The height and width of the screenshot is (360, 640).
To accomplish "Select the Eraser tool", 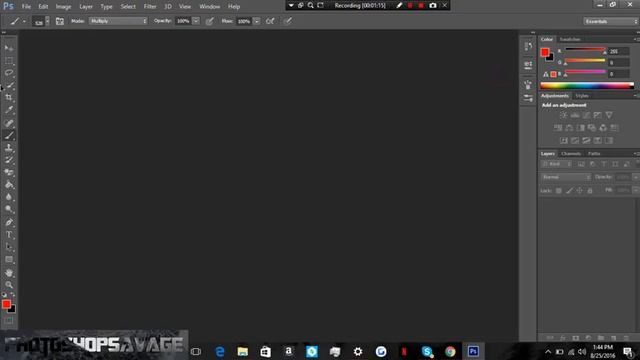I will (9, 172).
